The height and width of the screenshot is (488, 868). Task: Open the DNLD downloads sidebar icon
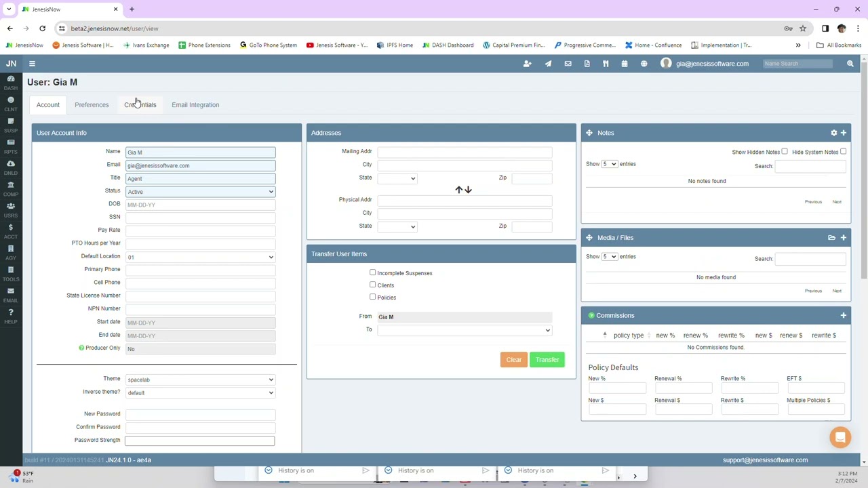coord(11,167)
